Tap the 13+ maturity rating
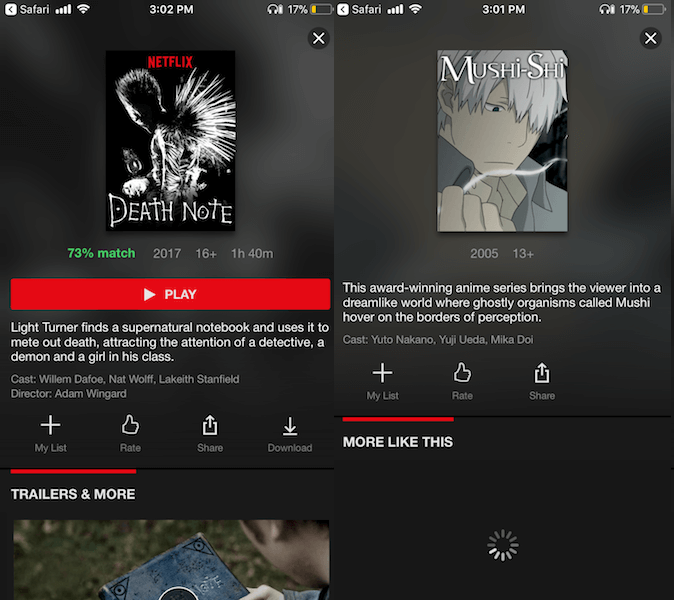The image size is (674, 600). (x=523, y=254)
